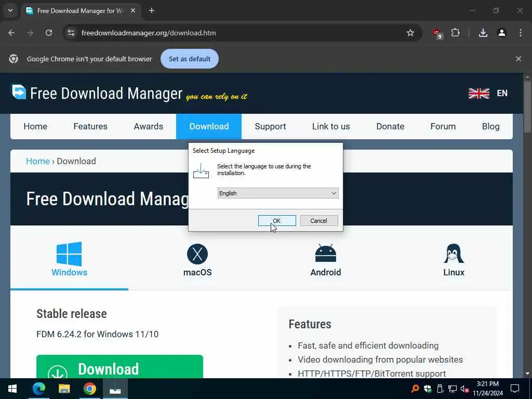The height and width of the screenshot is (399, 532).
Task: Click the FDM installer taskbar icon
Action: coord(115,389)
